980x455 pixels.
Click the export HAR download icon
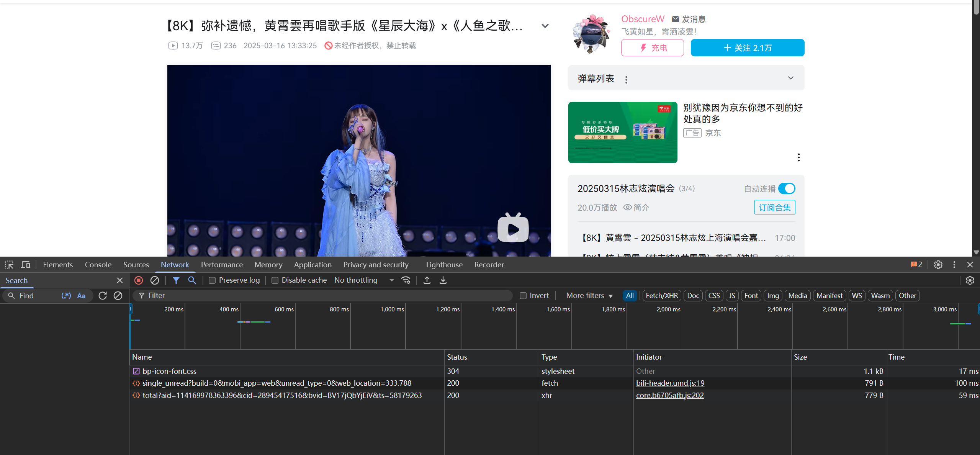click(x=443, y=280)
